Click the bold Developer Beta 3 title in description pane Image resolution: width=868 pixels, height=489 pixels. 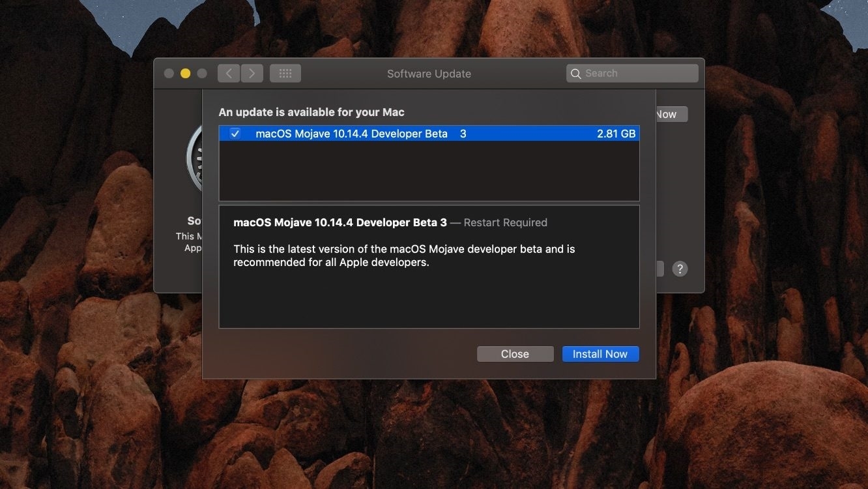tap(340, 222)
